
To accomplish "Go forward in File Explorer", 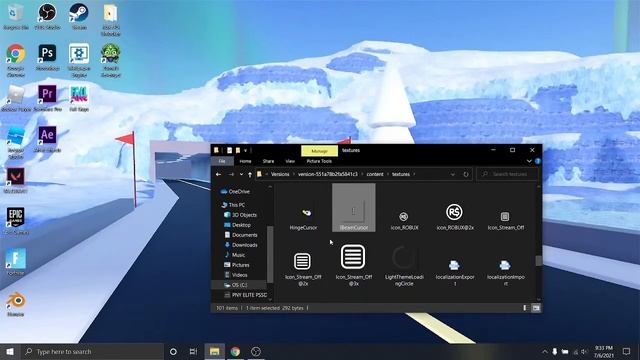I will 231,174.
